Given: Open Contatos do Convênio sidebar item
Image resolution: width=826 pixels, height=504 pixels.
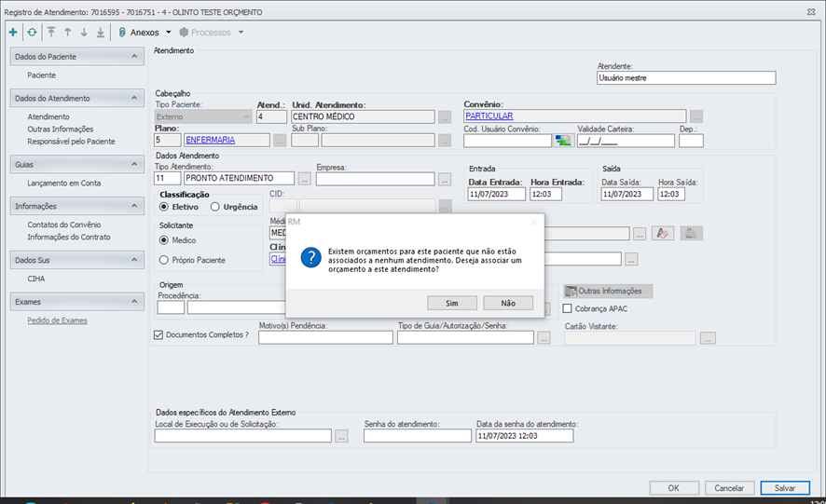Looking at the screenshot, I should 64,225.
